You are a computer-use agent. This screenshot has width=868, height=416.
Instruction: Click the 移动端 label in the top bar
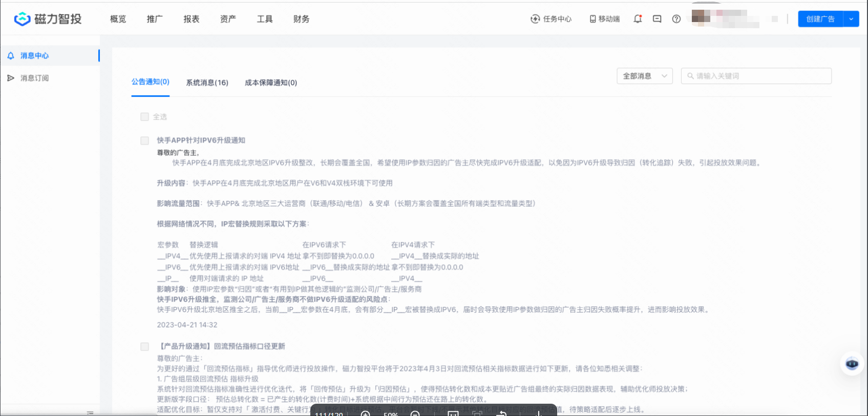click(x=609, y=19)
